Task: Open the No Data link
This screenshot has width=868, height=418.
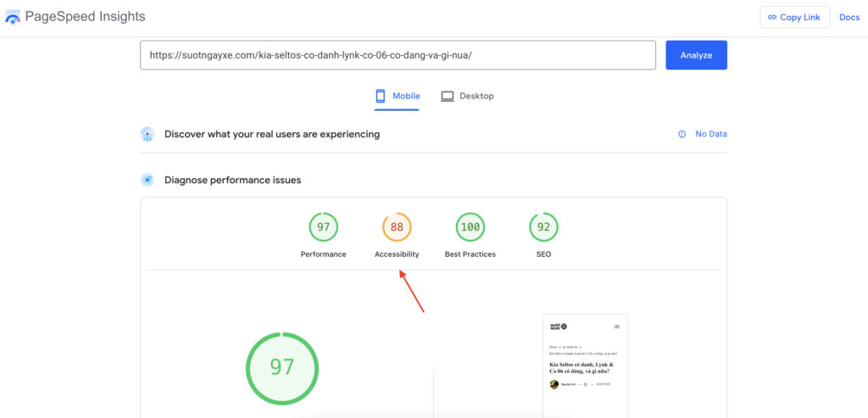Action: pyautogui.click(x=711, y=134)
